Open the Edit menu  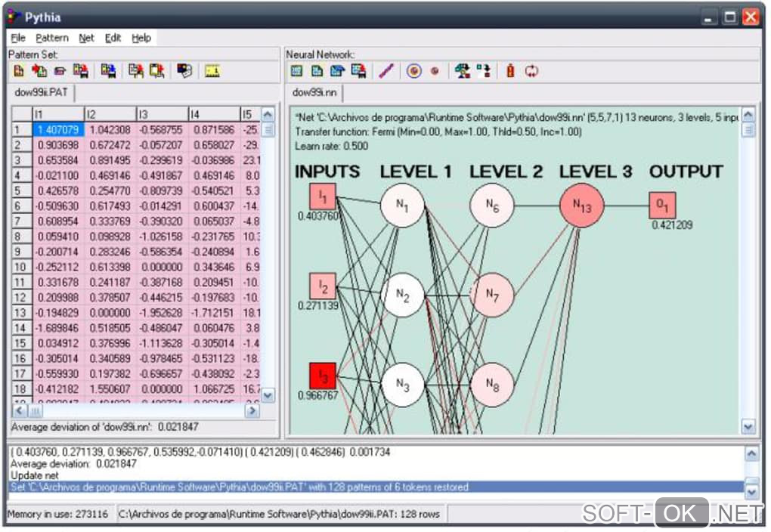click(113, 38)
